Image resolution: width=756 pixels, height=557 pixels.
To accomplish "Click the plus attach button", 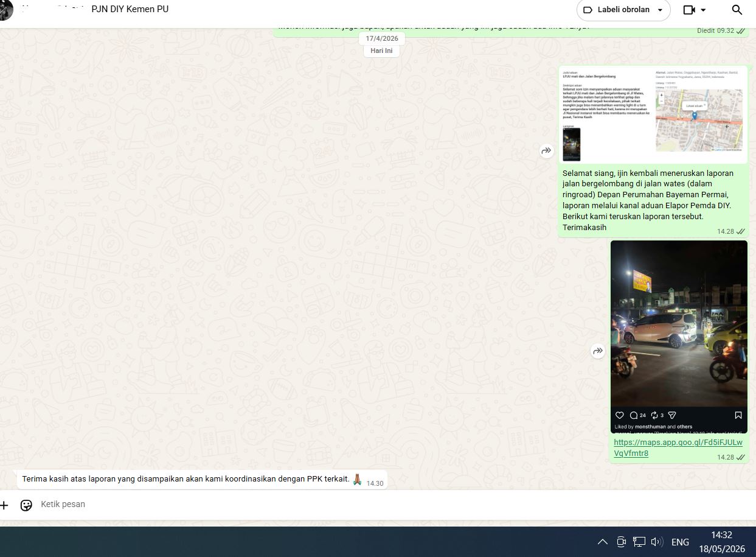I will tap(4, 505).
